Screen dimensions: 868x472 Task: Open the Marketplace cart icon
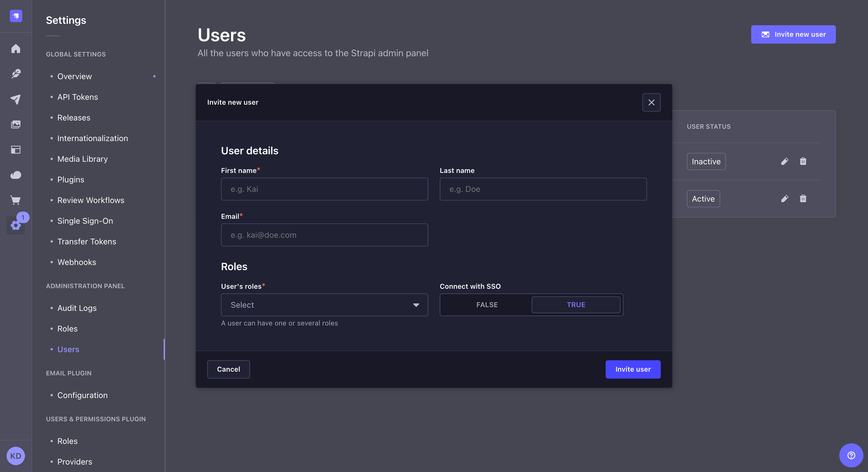[15, 200]
